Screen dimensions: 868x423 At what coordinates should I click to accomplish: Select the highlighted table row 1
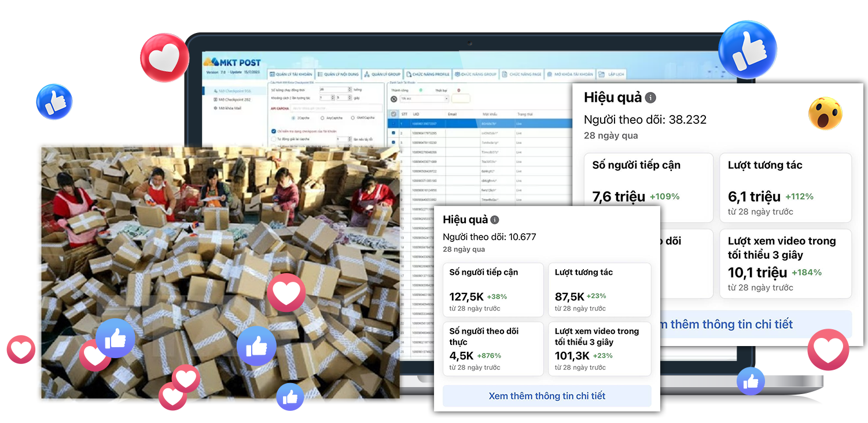pyautogui.click(x=480, y=123)
